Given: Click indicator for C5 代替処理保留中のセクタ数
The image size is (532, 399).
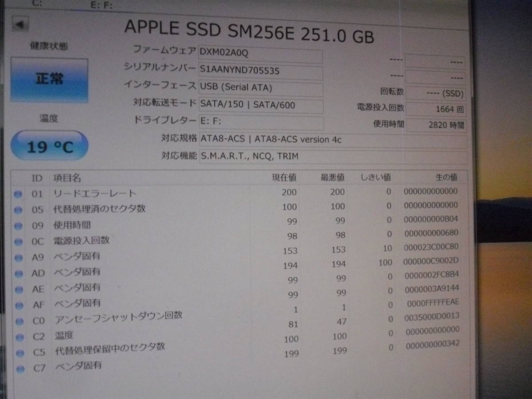Looking at the screenshot, I should pyautogui.click(x=18, y=351).
